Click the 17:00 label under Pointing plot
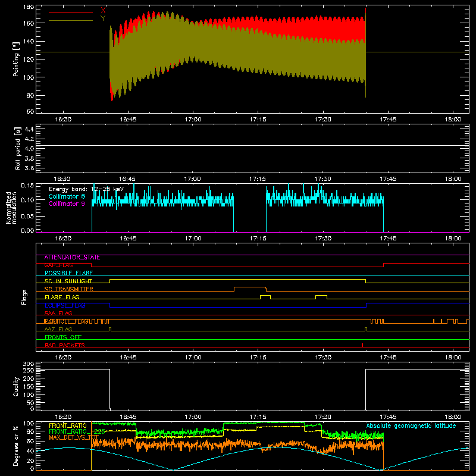 click(x=193, y=120)
